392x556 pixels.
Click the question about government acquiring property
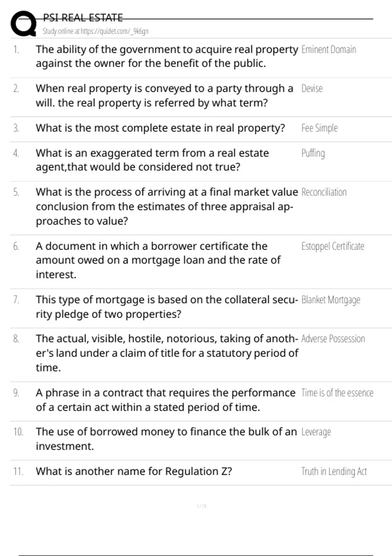coord(167,56)
